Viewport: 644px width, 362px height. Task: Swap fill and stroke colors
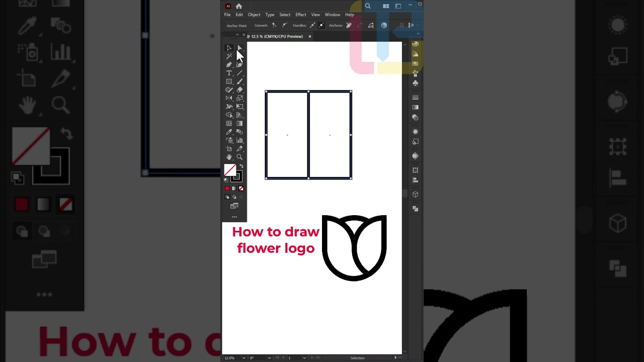[x=242, y=166]
